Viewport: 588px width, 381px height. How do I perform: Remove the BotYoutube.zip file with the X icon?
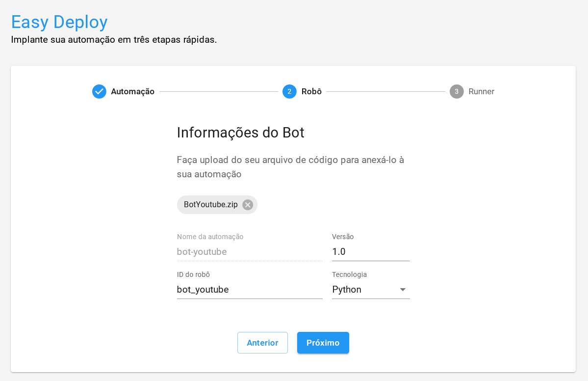pos(248,205)
